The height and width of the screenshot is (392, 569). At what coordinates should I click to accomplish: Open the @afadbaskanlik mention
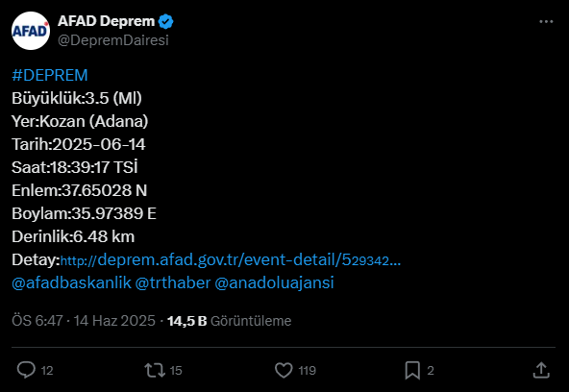tap(71, 282)
